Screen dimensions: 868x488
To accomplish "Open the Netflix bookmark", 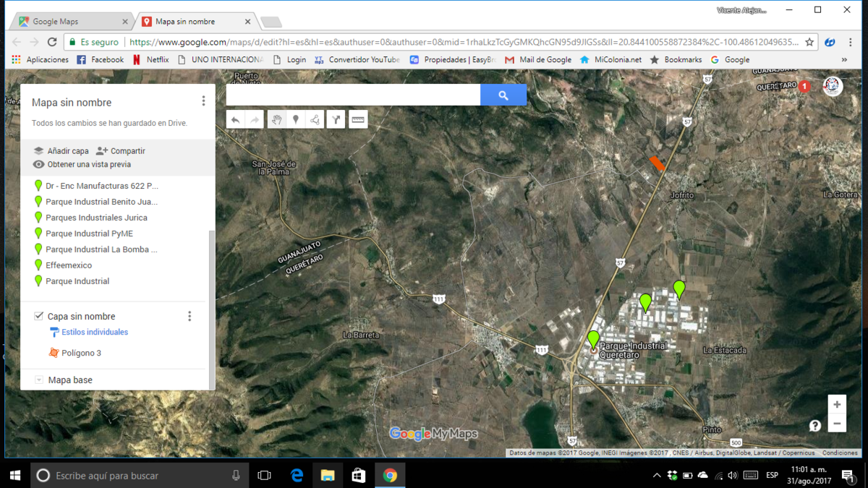I will click(x=150, y=60).
